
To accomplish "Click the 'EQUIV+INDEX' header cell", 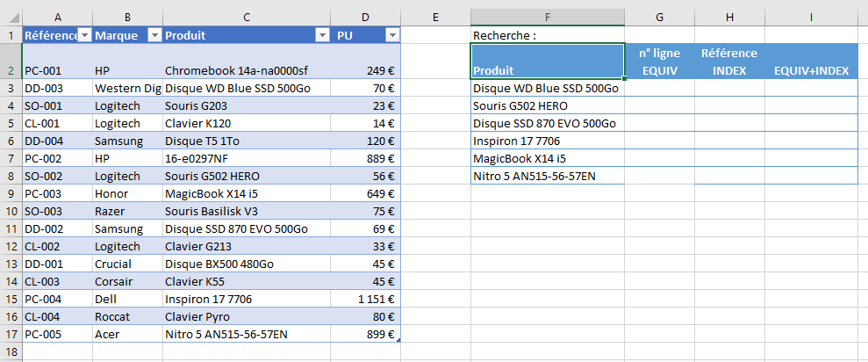I will coord(811,62).
